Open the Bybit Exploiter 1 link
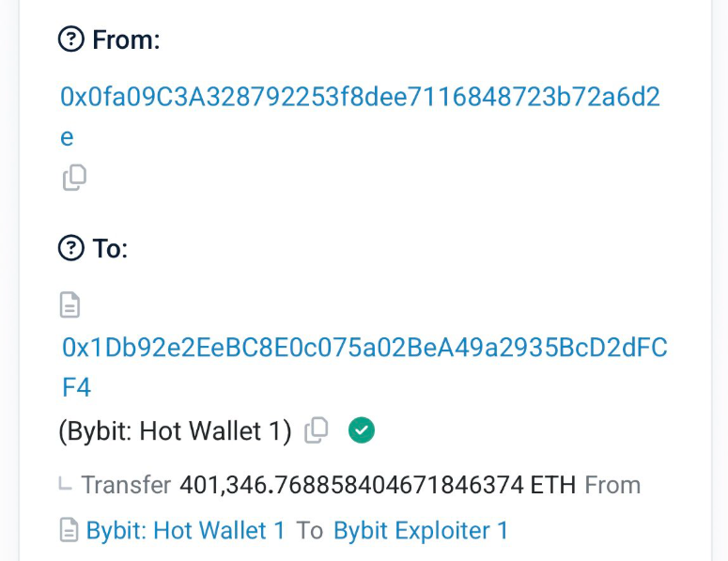Screen dimensions: 728x561 pos(421,531)
